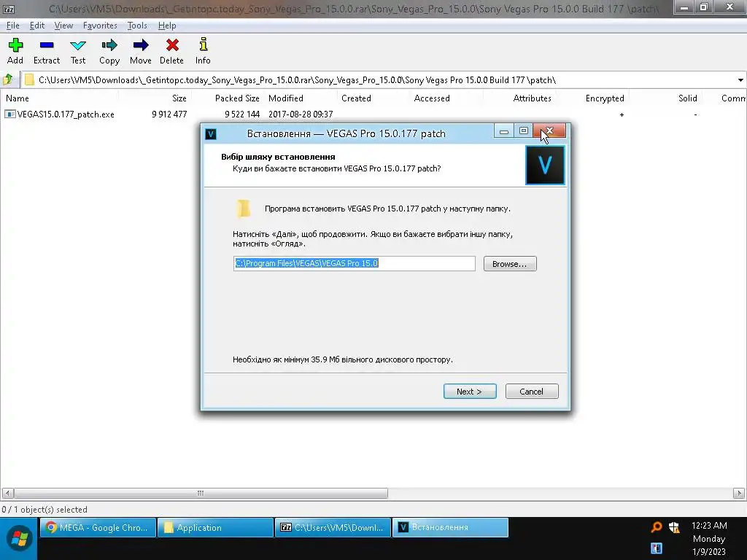This screenshot has height=560, width=747.
Task: Open the Info toolbar icon
Action: 203,44
